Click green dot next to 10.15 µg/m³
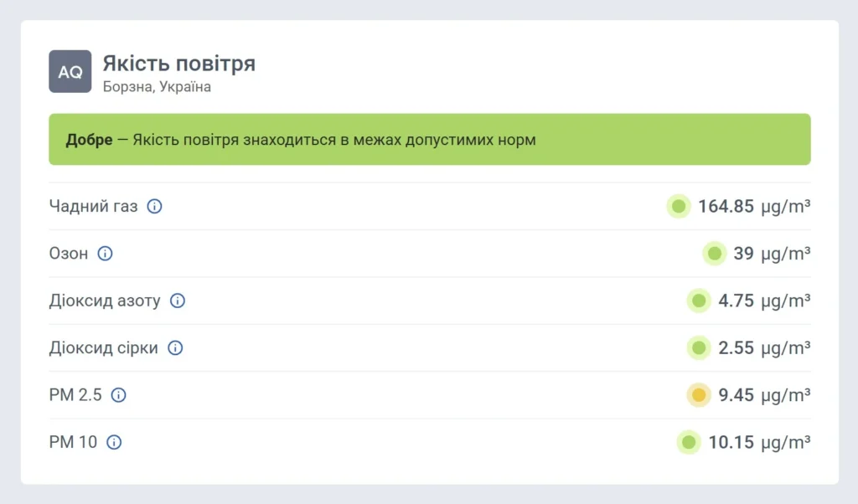Screen dimensions: 858x504 pos(689,442)
